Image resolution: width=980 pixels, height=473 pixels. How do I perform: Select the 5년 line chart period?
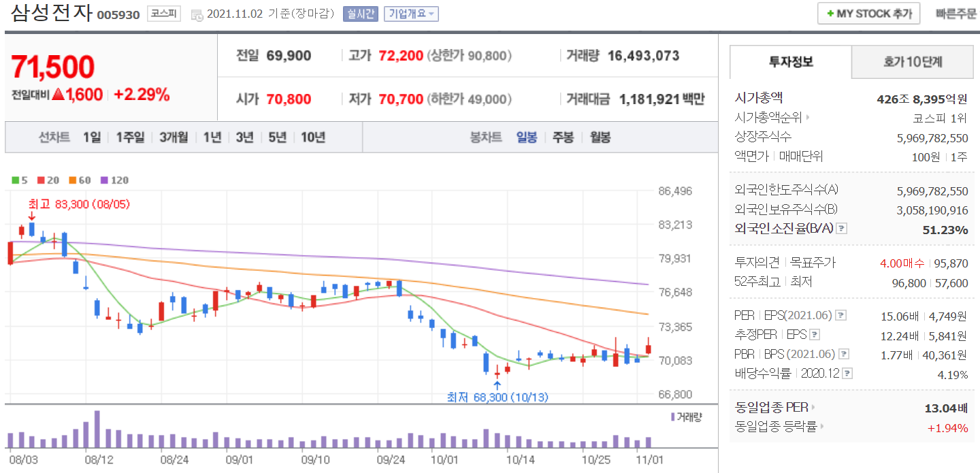point(278,137)
